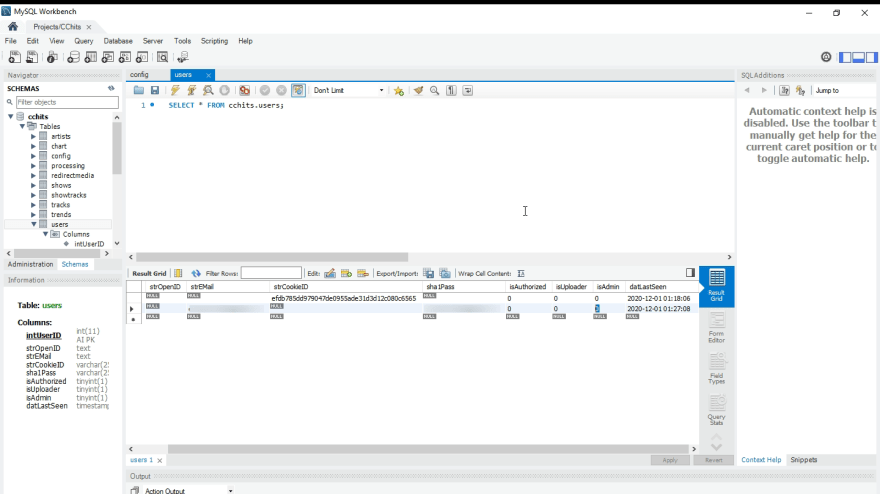Expand the showtracks table

pyautogui.click(x=33, y=195)
